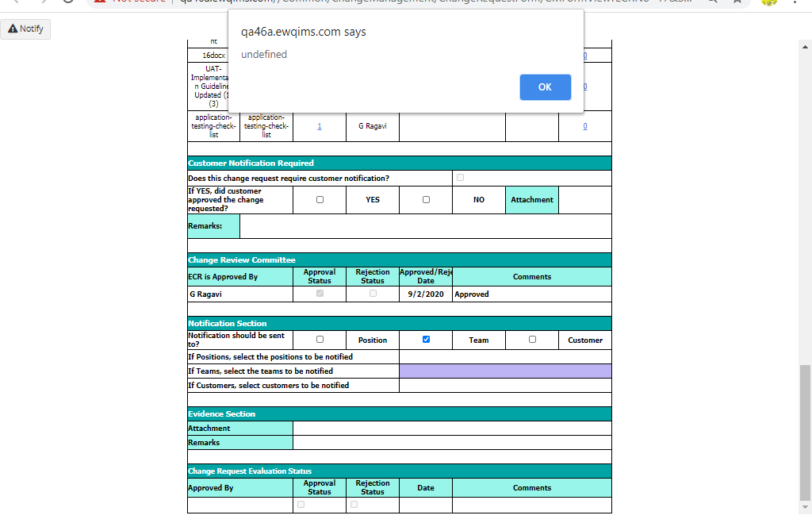
Task: Tick Evaluation Status rejection checkbox
Action: tap(354, 504)
